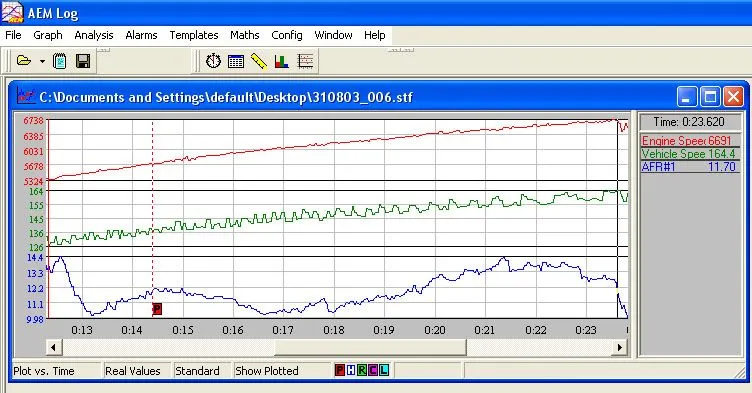The height and width of the screenshot is (393, 752).
Task: Open the bar chart histogram icon
Action: (282, 61)
